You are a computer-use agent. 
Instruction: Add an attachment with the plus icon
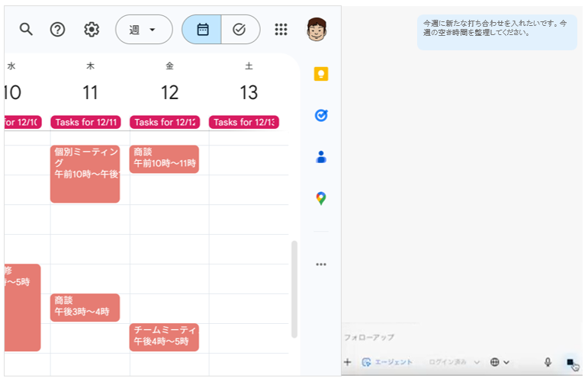tap(348, 362)
